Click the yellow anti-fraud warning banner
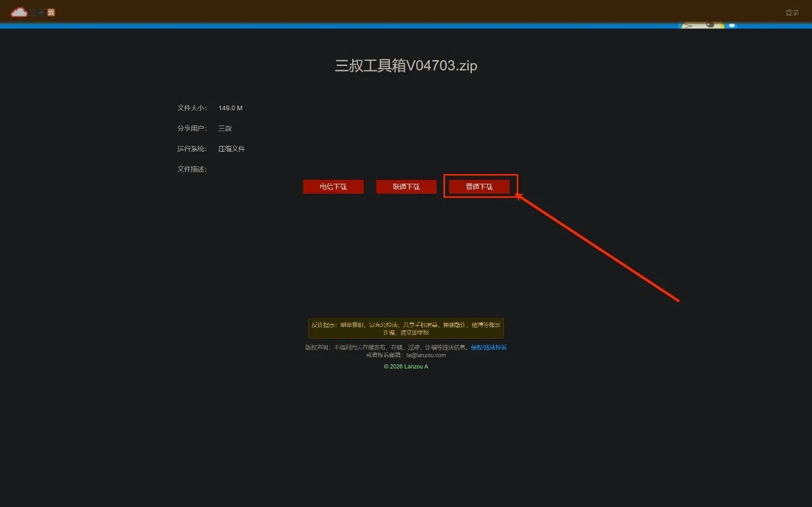The width and height of the screenshot is (812, 507). pos(406,328)
